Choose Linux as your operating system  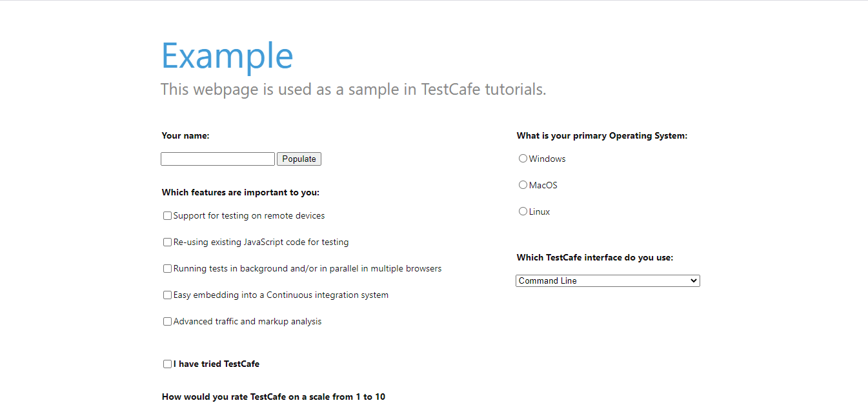[x=523, y=211]
